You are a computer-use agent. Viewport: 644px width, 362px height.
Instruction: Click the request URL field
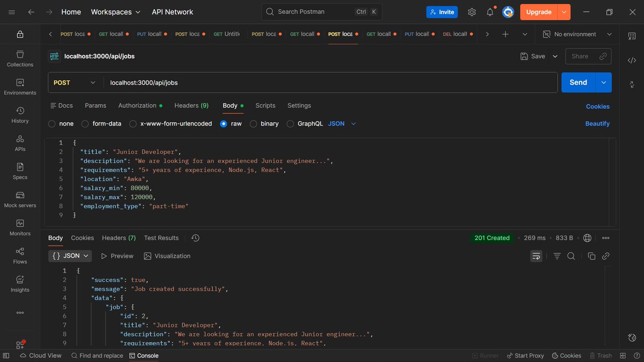pyautogui.click(x=330, y=83)
